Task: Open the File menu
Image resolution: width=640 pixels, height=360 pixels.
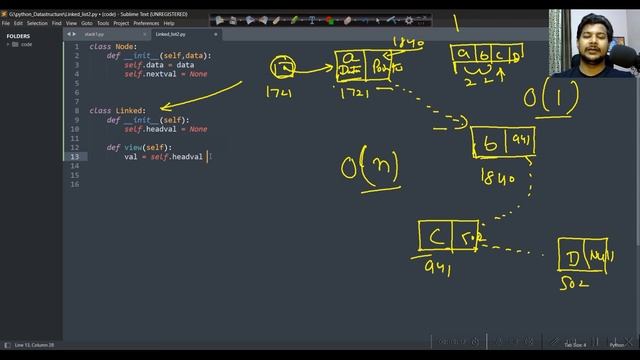Action: (5, 23)
